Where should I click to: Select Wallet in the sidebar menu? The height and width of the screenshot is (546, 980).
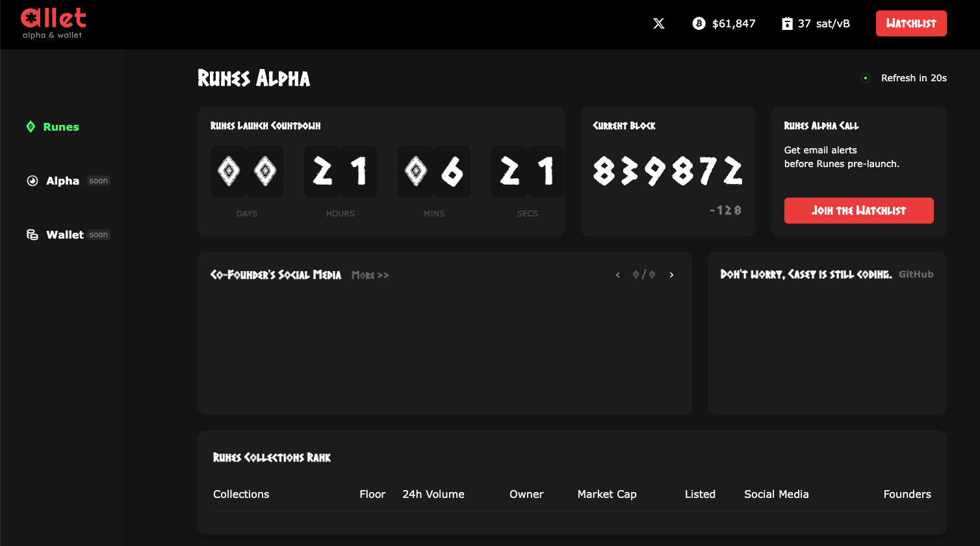coord(65,235)
